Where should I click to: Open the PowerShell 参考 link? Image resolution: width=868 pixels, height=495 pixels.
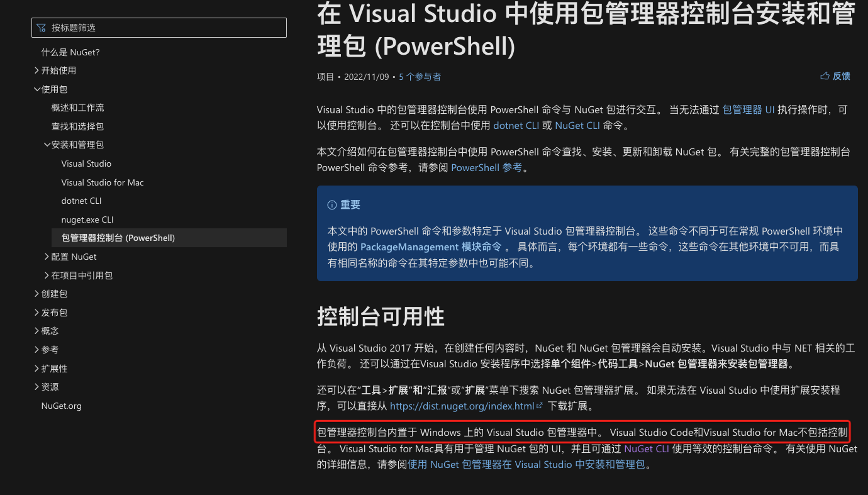[x=486, y=168]
